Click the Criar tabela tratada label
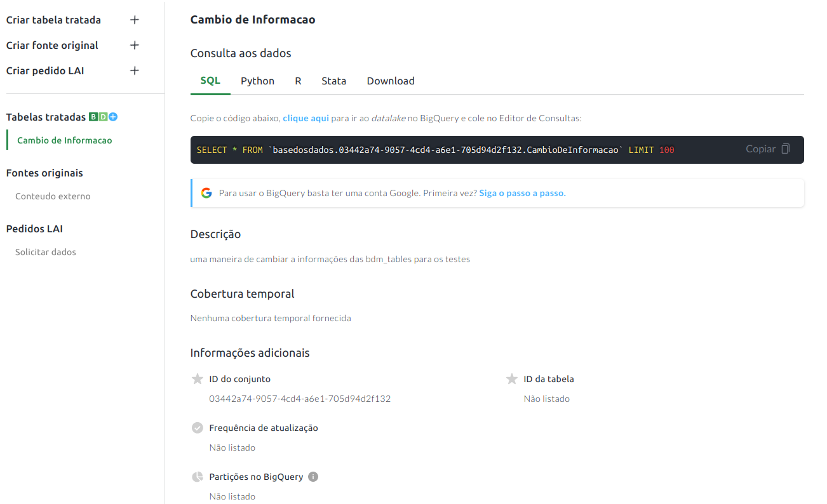Viewport: 827px width, 504px height. [x=53, y=20]
